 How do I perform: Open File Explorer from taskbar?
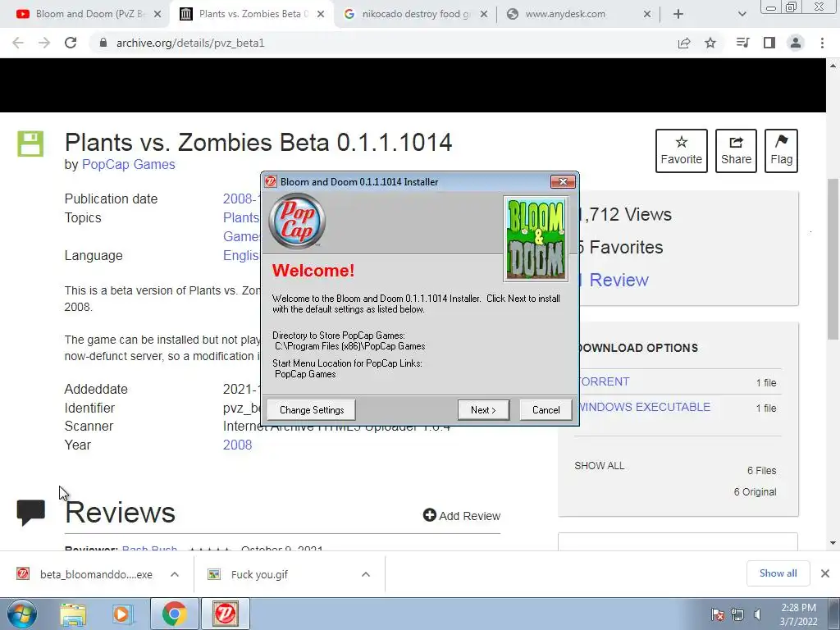[x=73, y=614]
